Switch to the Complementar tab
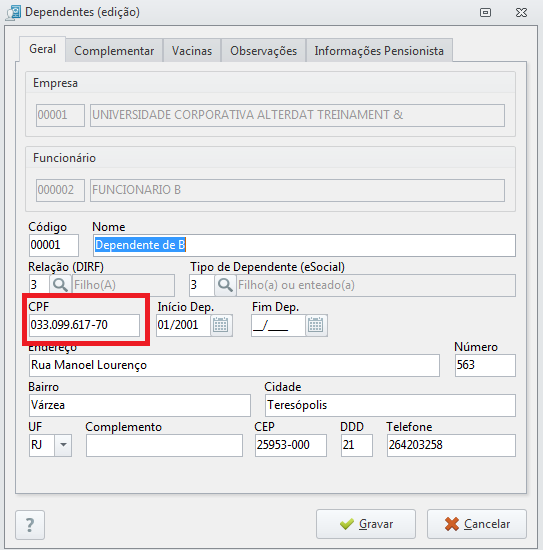This screenshot has width=543, height=550. [114, 51]
